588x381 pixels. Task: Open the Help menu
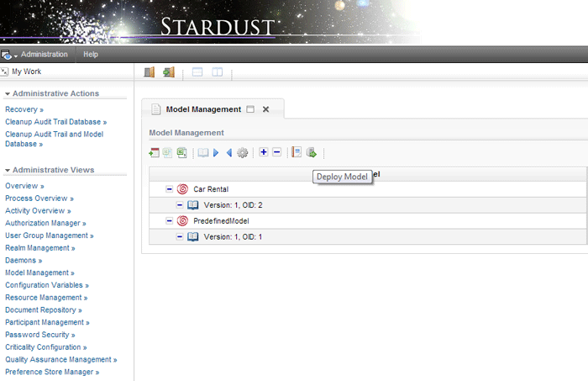coord(91,55)
